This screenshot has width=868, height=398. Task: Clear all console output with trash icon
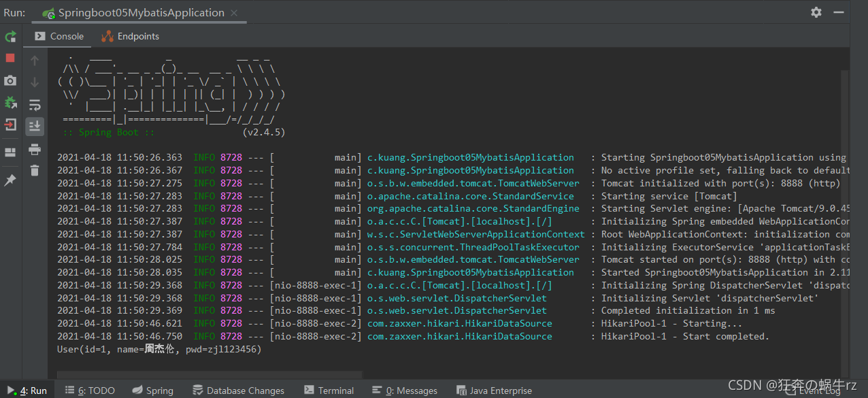pos(35,171)
